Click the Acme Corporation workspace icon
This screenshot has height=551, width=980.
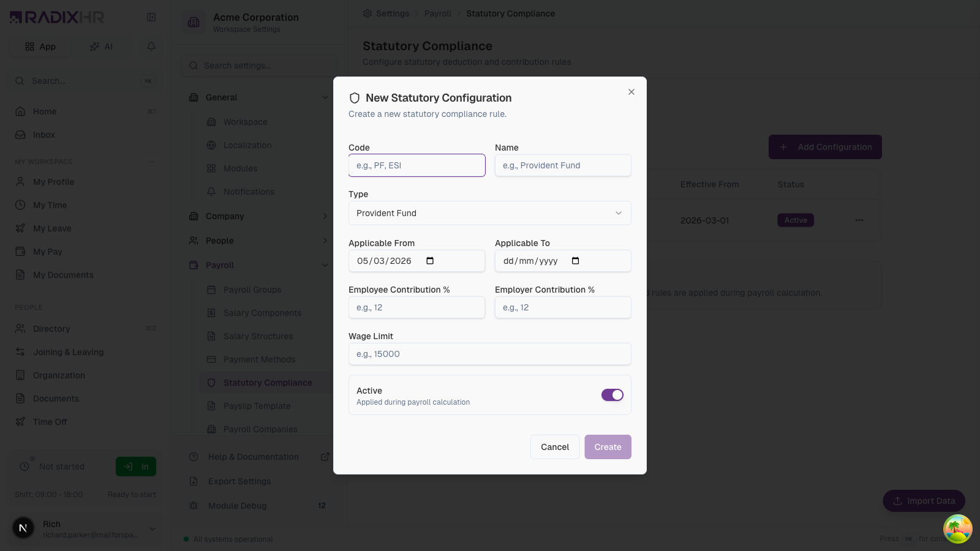pyautogui.click(x=194, y=22)
